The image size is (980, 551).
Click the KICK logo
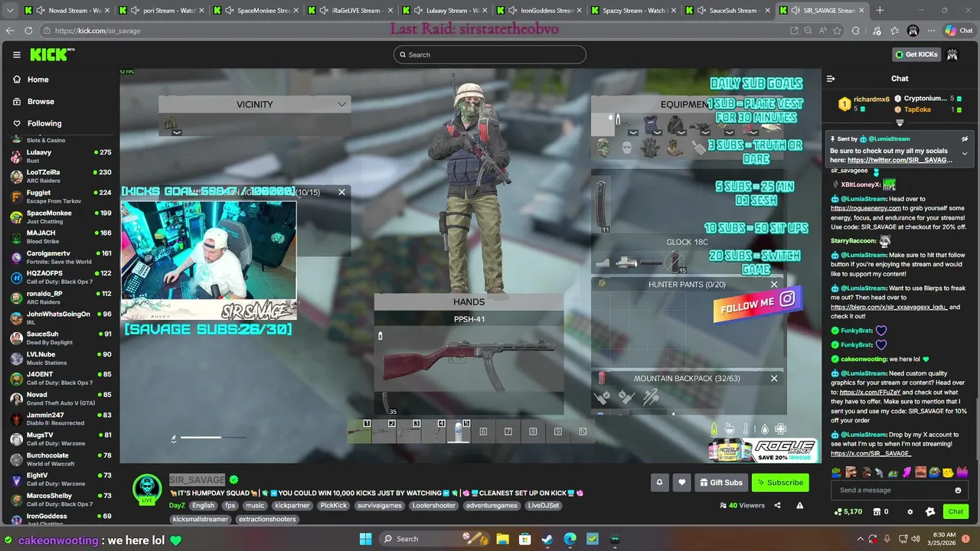(52, 54)
